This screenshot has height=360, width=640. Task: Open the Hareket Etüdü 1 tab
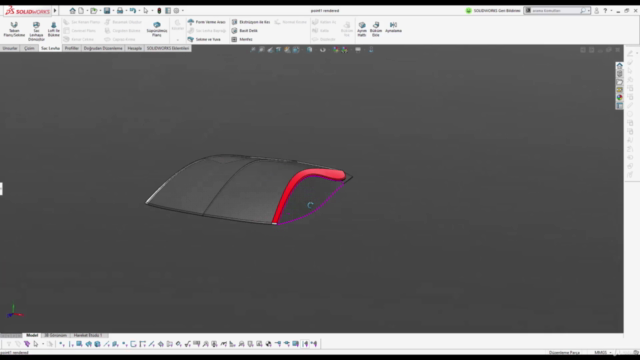[x=88, y=335]
